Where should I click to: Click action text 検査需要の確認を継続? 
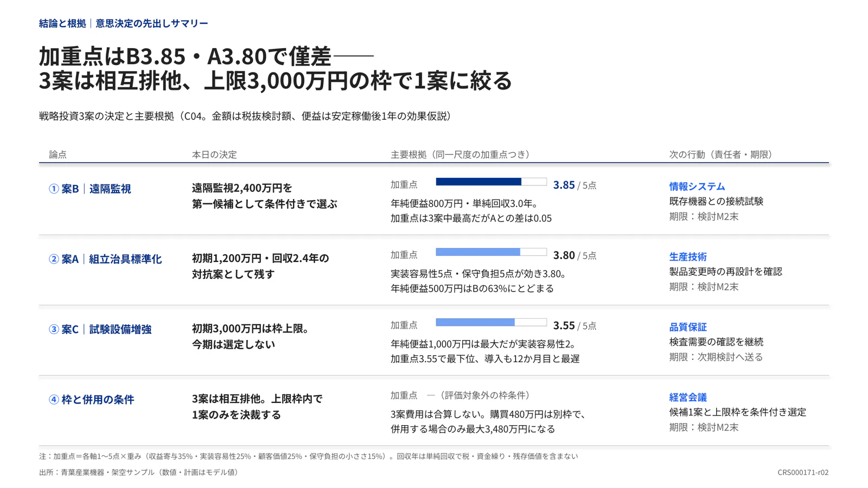(x=716, y=342)
